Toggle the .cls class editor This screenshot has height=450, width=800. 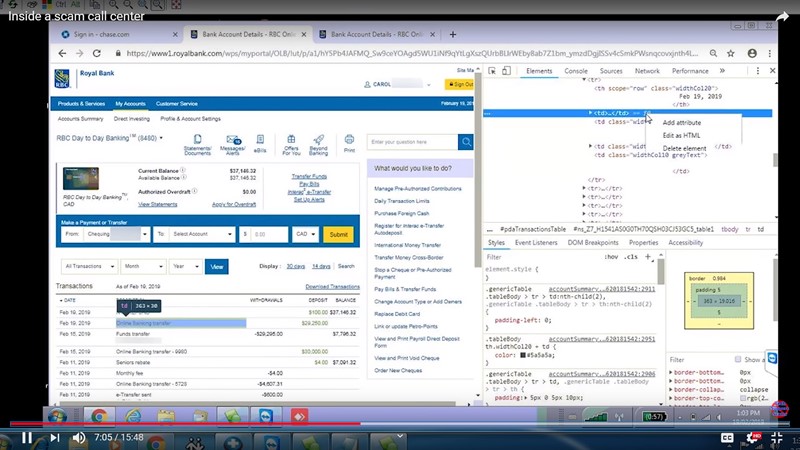click(x=631, y=257)
